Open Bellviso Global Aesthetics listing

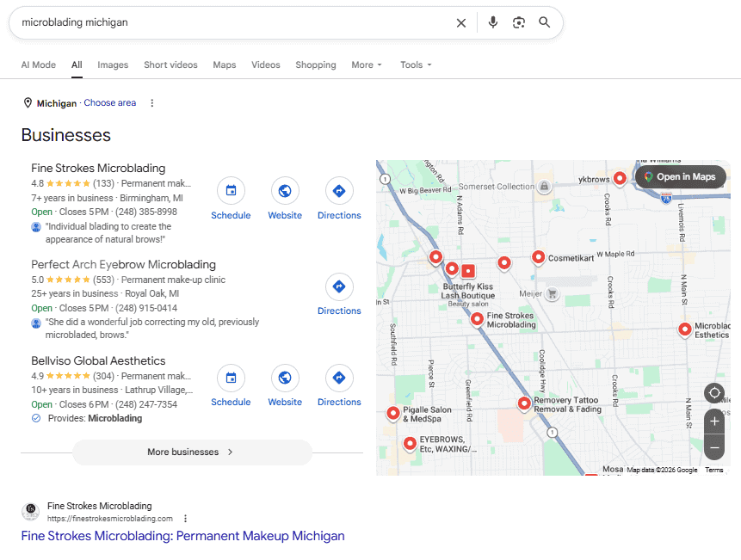coord(98,360)
